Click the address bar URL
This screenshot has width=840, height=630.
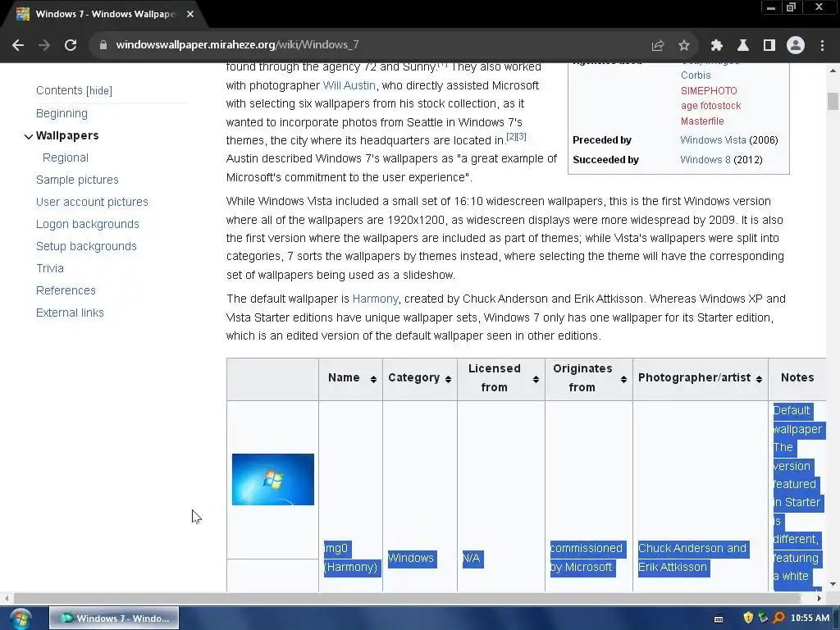coord(237,45)
